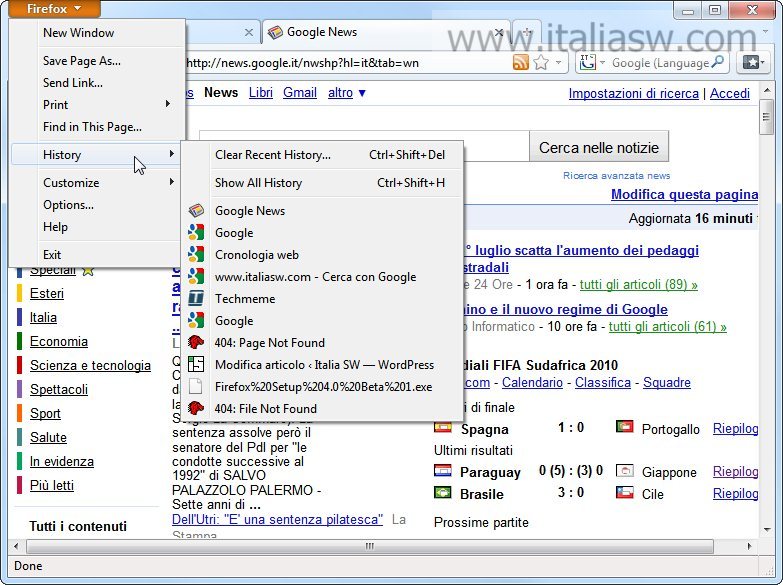Click the Google News tab favicon
The height and width of the screenshot is (585, 783).
(275, 32)
